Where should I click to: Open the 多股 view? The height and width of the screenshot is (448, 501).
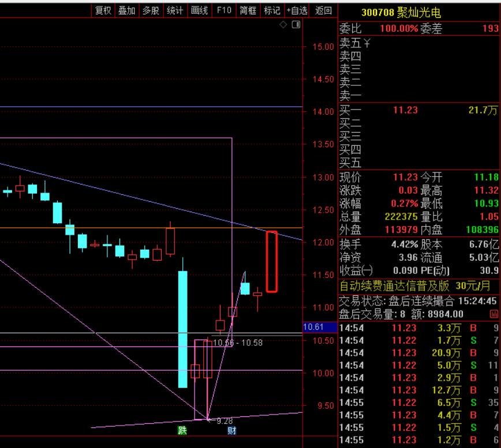coord(151,10)
